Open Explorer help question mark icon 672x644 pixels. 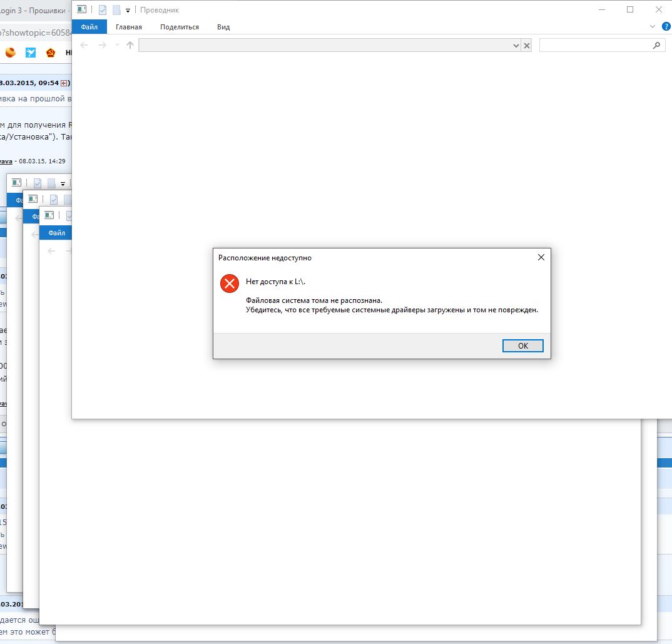[x=666, y=26]
